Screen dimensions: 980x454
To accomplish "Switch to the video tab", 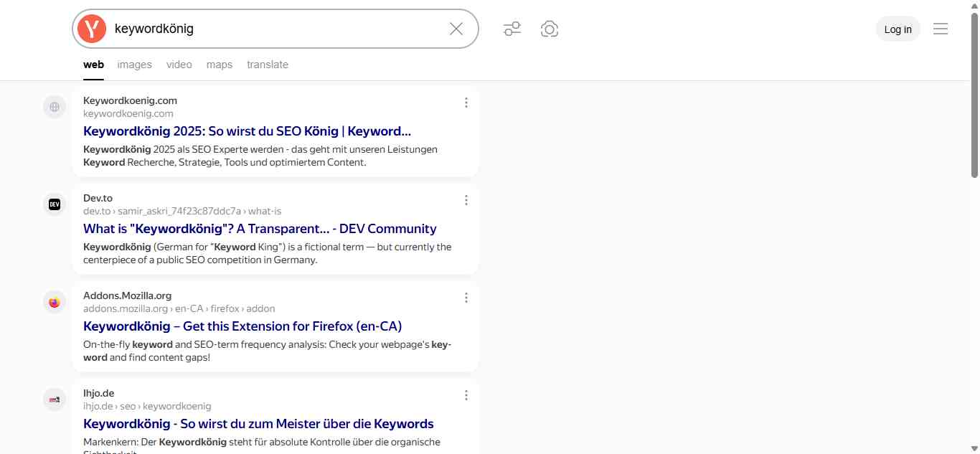I will (179, 65).
